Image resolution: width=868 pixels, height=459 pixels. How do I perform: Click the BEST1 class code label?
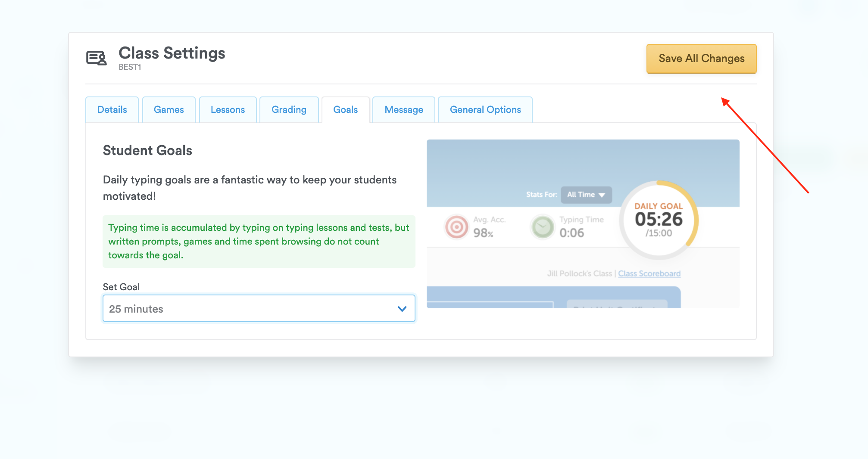coord(131,66)
